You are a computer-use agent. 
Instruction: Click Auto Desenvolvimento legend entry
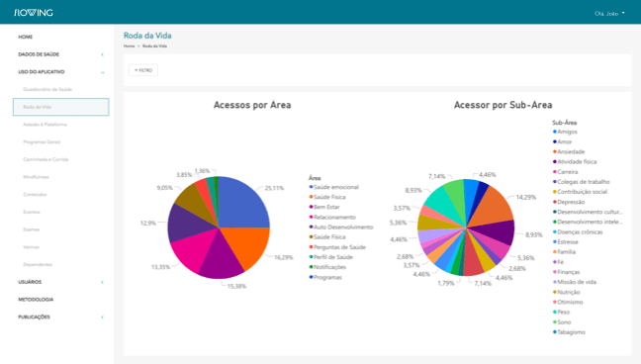[x=341, y=227]
